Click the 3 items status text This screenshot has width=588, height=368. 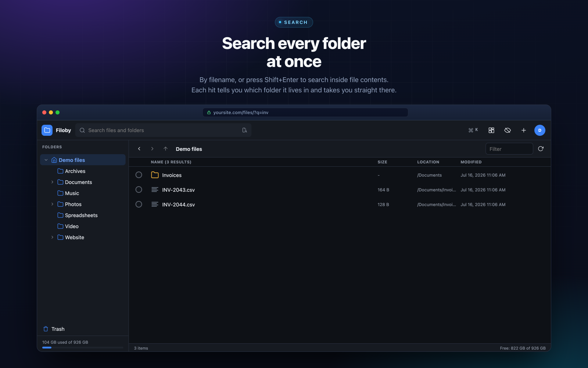click(141, 348)
